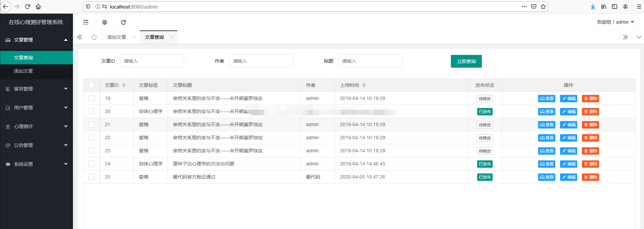Click the admin toolbar refresh icon
This screenshot has height=229, width=644.
(x=124, y=22)
